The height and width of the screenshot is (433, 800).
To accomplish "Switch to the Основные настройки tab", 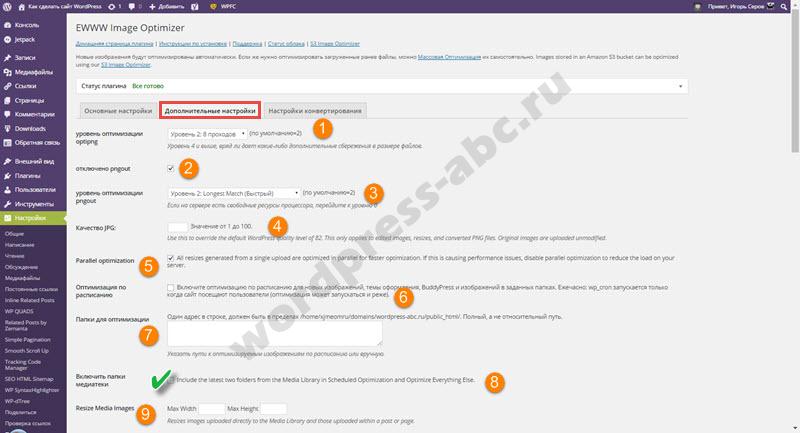I will pos(118,111).
